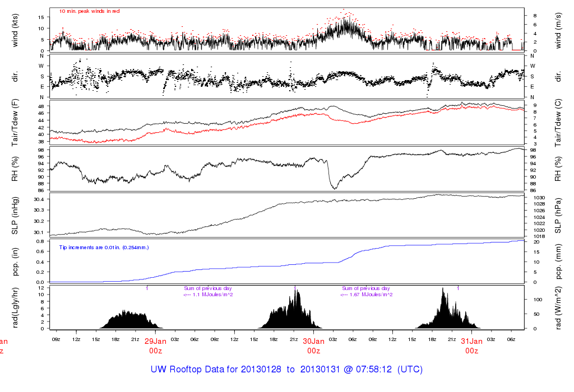Viewport: 574px width, 392px height.
Task: Select the "15" tick on wind (kts) axis
Action: 41,17
